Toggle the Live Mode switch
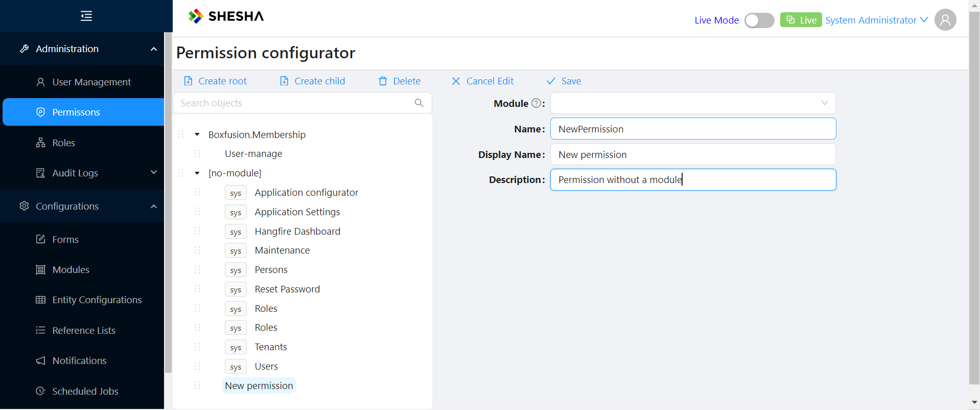Screen dimensions: 980x410 pyautogui.click(x=759, y=20)
